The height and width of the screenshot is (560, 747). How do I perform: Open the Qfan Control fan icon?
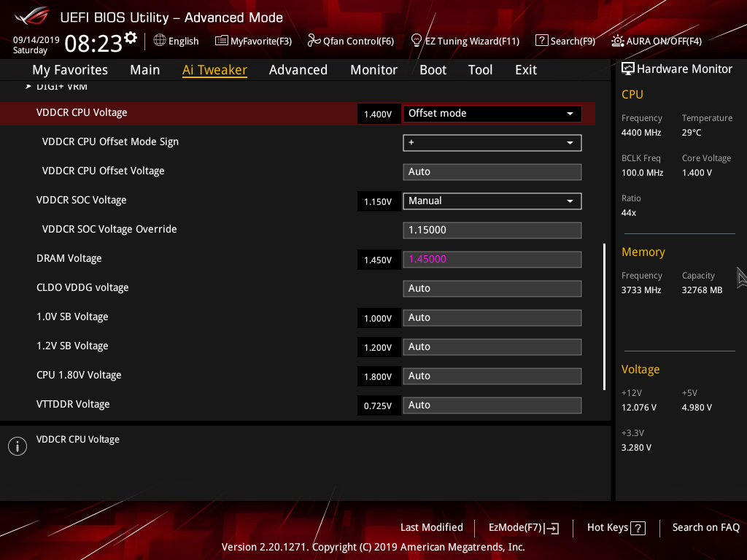point(314,41)
